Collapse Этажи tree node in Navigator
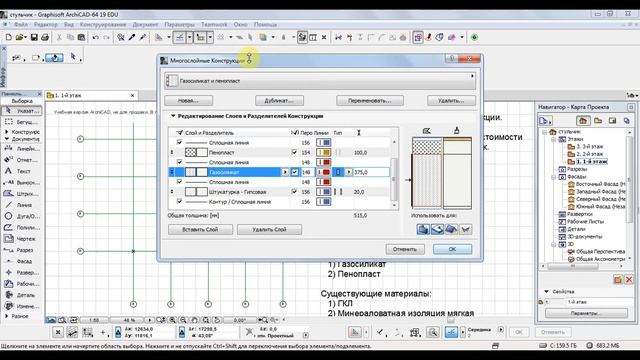640x360 pixels. (x=554, y=139)
